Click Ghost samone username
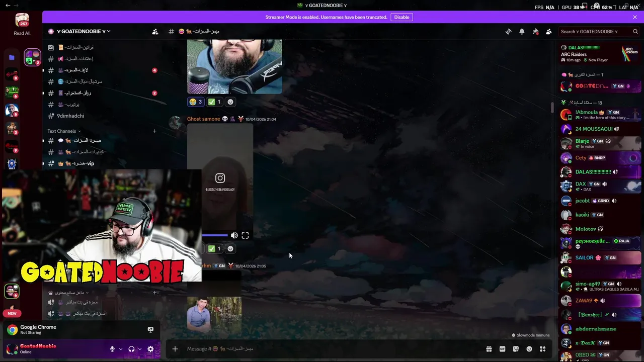Viewport: 644px width, 362px height. [203, 119]
